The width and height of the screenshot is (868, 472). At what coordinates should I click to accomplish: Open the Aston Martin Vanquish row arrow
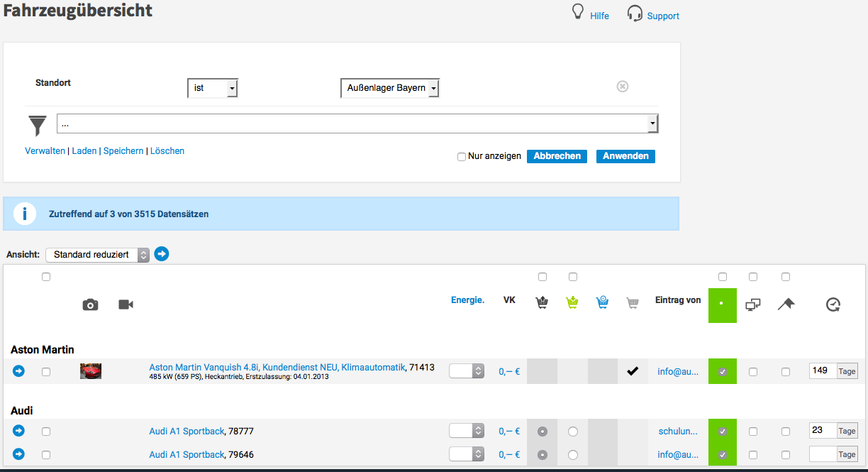(x=18, y=371)
